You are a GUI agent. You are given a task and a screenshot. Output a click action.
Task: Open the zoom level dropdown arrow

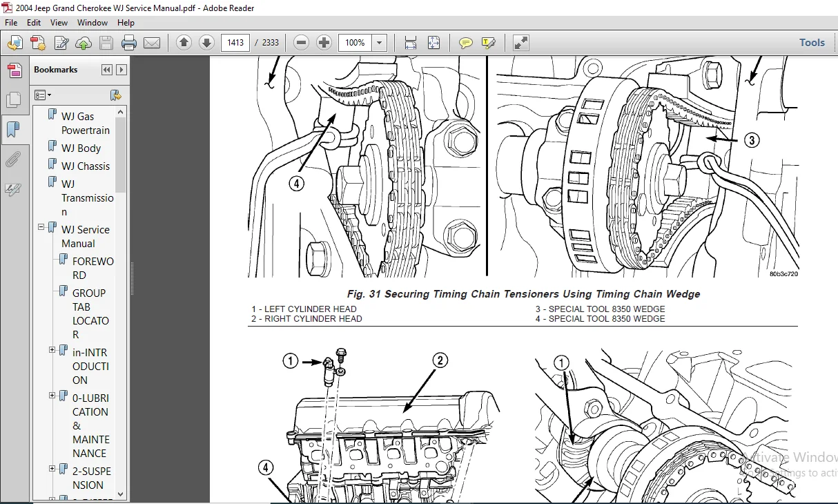(379, 43)
